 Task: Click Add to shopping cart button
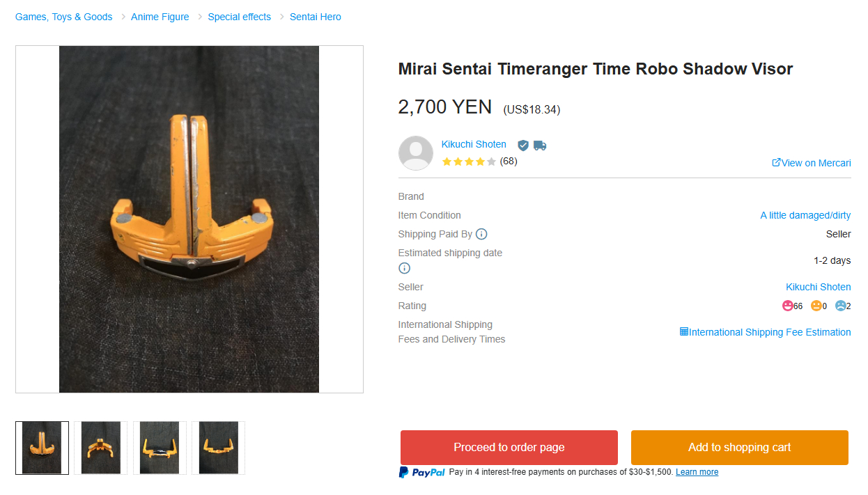coord(739,447)
